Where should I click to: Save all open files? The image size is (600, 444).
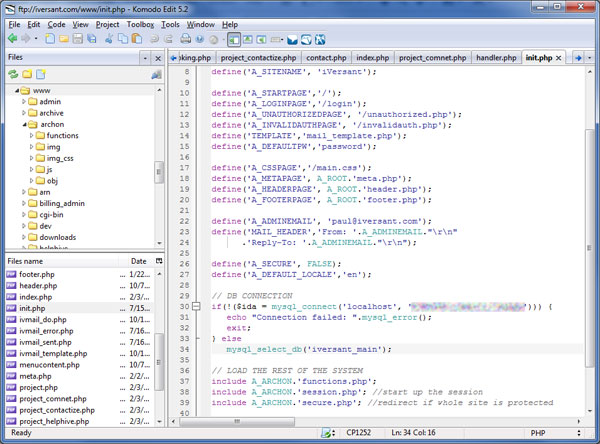coord(92,39)
